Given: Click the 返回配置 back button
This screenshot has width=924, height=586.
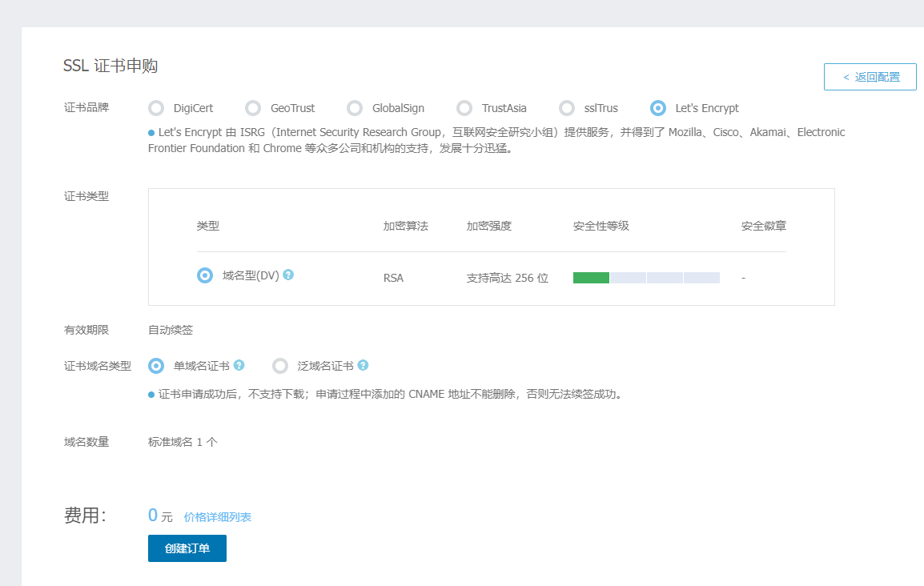Looking at the screenshot, I should (x=870, y=77).
